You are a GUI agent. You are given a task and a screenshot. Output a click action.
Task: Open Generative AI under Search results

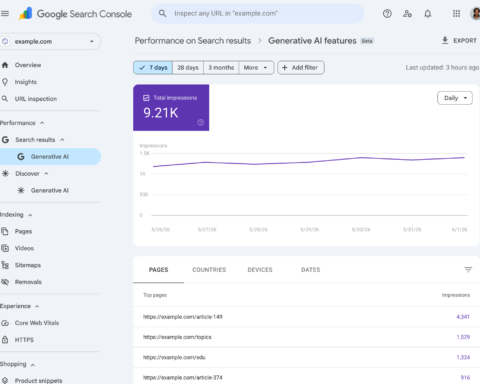point(50,157)
